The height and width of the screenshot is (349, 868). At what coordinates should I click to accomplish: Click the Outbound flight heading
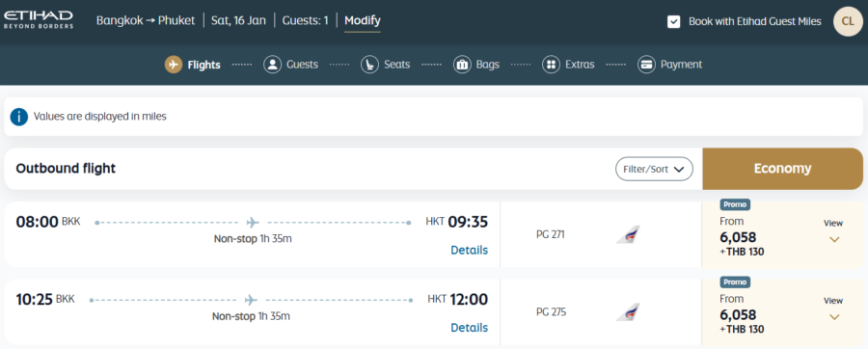point(66,169)
